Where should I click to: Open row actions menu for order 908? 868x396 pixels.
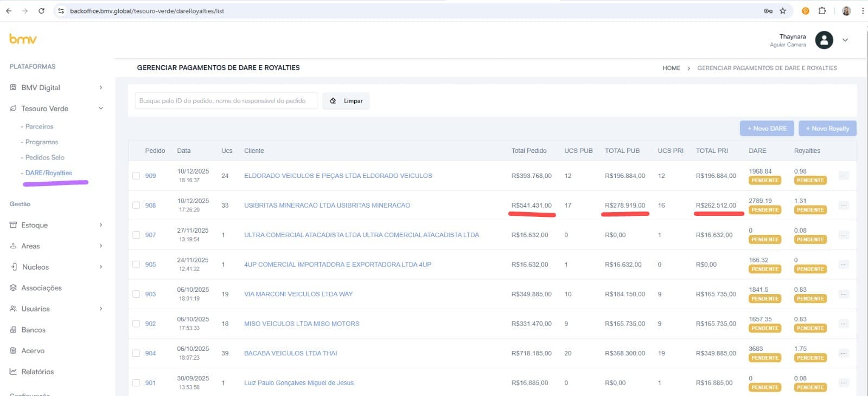[x=844, y=206]
